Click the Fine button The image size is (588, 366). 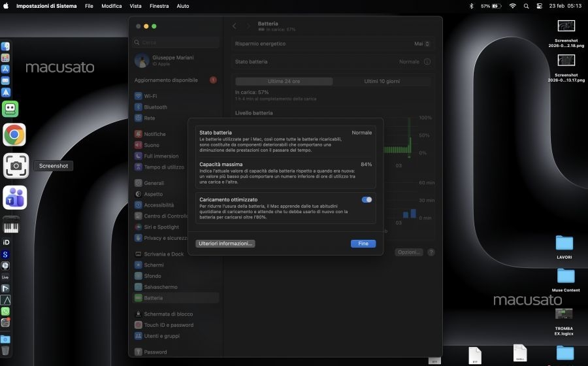click(363, 243)
